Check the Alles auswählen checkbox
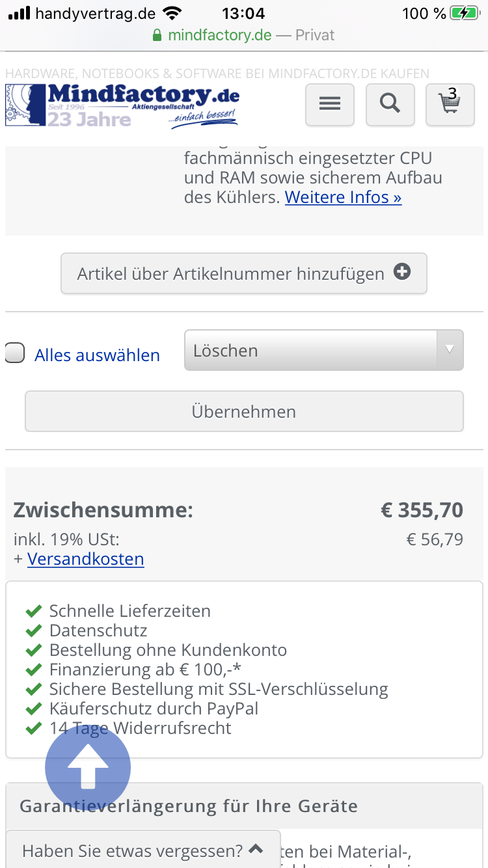The image size is (488, 868). coord(15,353)
